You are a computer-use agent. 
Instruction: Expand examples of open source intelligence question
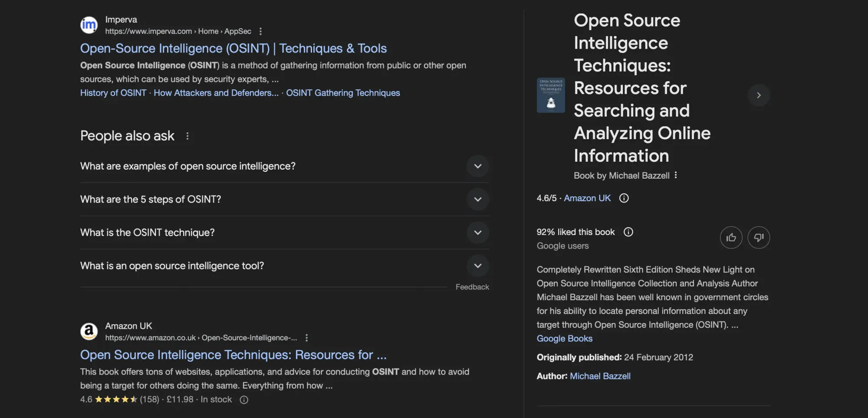click(285, 166)
